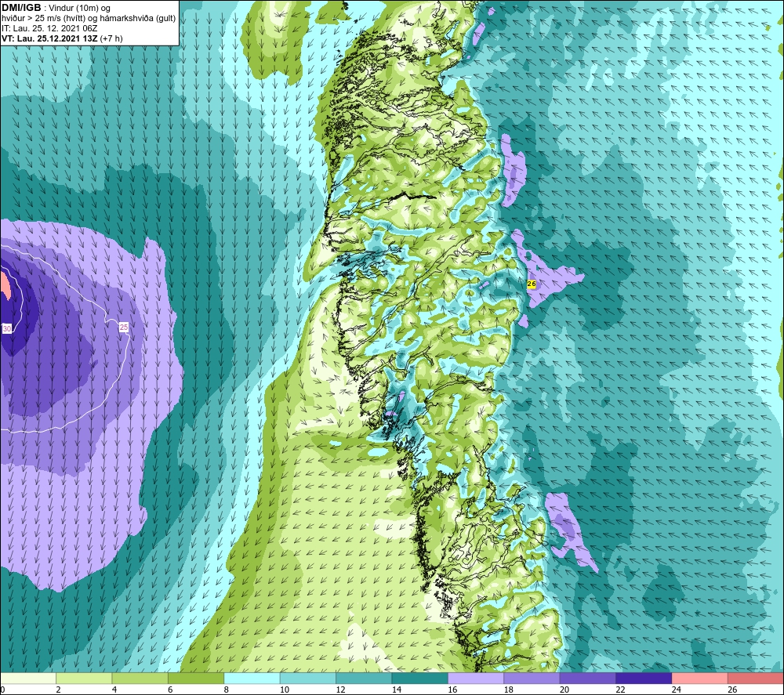Click the legend label 16

452,690
